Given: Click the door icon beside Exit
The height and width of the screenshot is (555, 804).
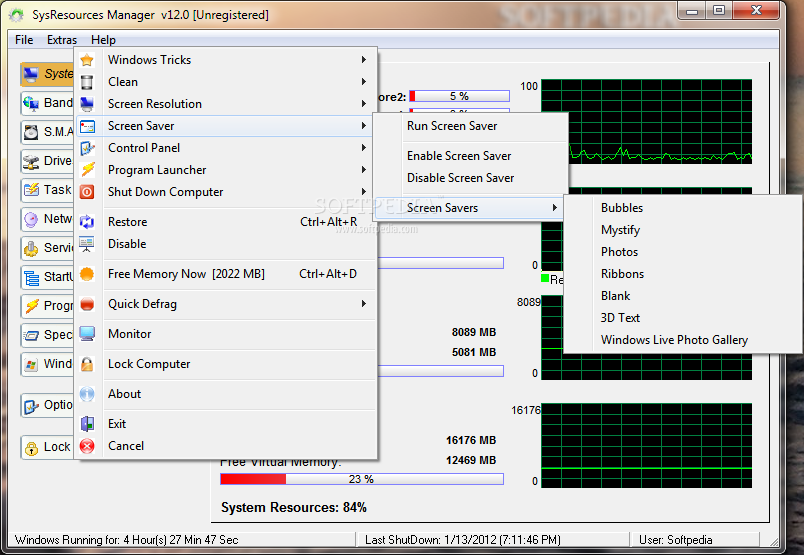Looking at the screenshot, I should pyautogui.click(x=87, y=424).
